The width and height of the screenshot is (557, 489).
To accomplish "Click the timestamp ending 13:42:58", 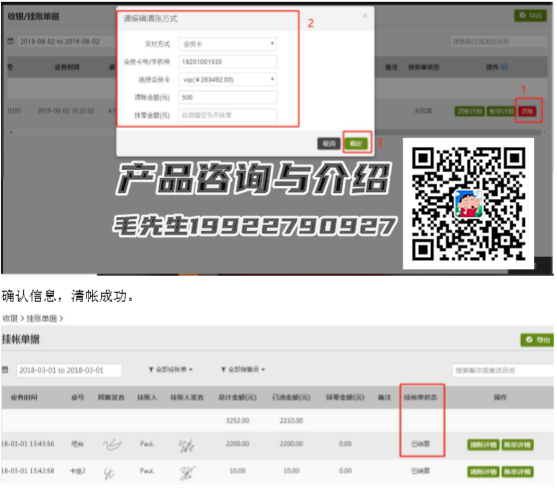I will pyautogui.click(x=28, y=471).
